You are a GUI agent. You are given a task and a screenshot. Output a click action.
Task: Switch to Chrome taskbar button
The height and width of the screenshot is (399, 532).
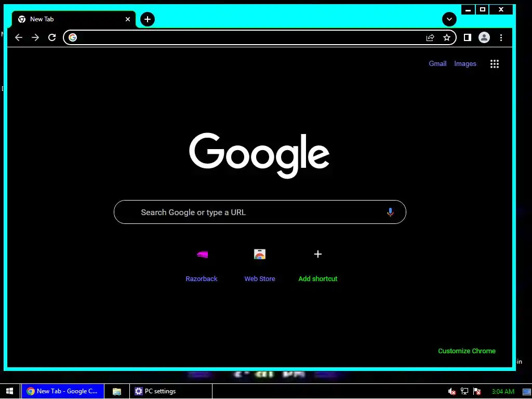pos(63,391)
